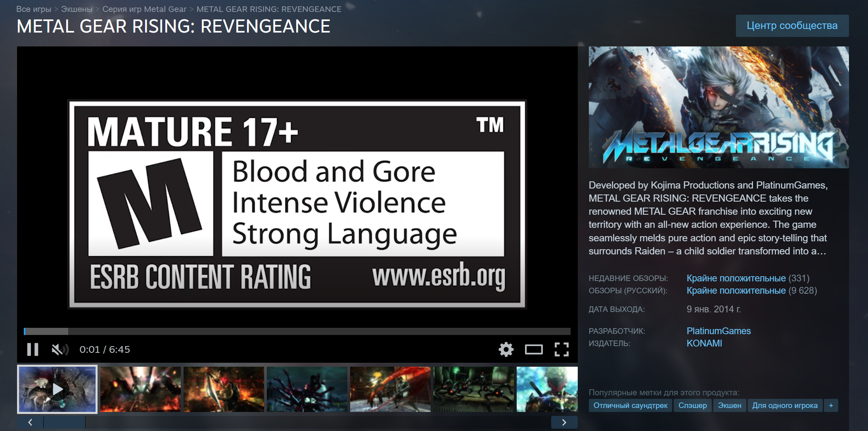The height and width of the screenshot is (431, 868).
Task: Open Серия игр Metal Gear breadcrumb
Action: click(144, 9)
